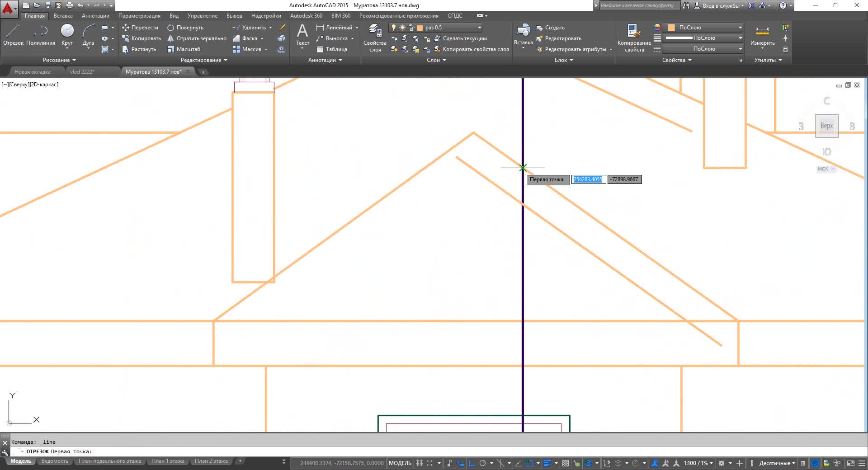Click the Save icon in quick access toolbar
Screen dimensions: 868x470
pyautogui.click(x=48, y=5)
